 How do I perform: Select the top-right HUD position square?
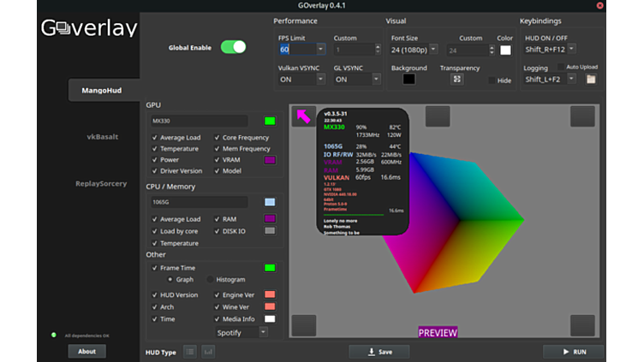coord(582,116)
